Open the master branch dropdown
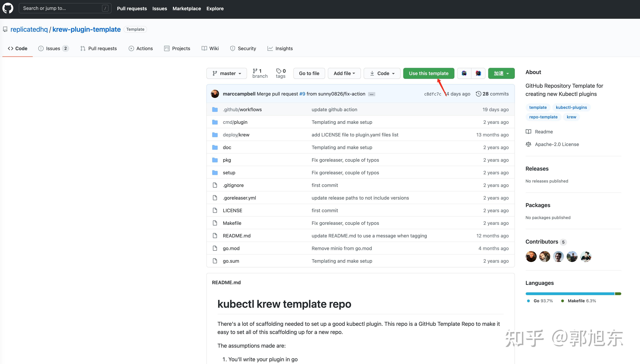 click(x=227, y=73)
